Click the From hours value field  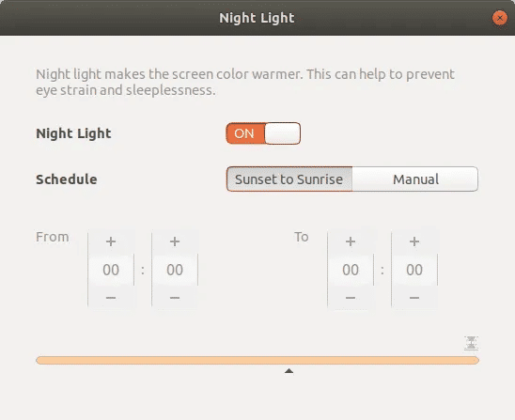tap(111, 270)
